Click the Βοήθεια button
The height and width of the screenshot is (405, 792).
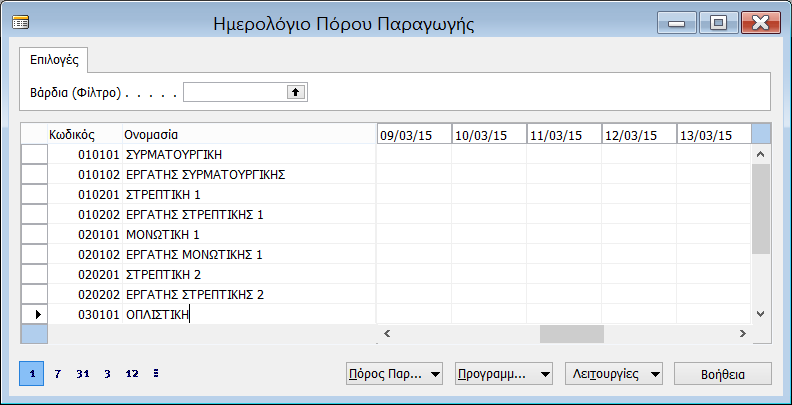click(723, 374)
